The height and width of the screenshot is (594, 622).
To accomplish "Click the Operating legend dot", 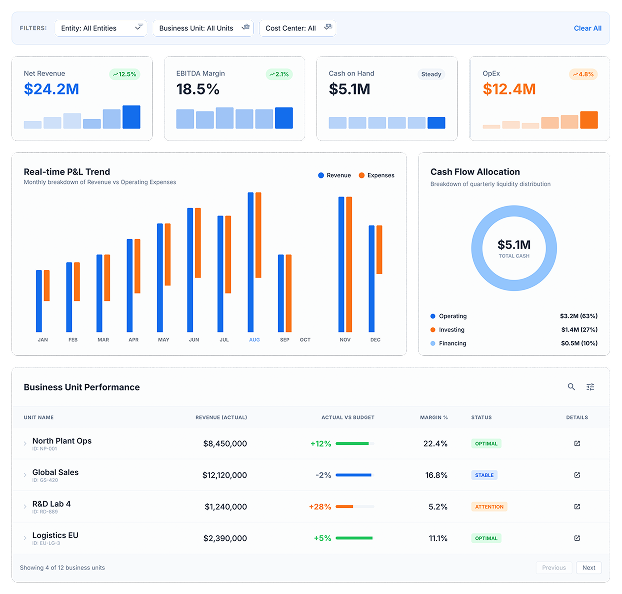I will tap(433, 316).
